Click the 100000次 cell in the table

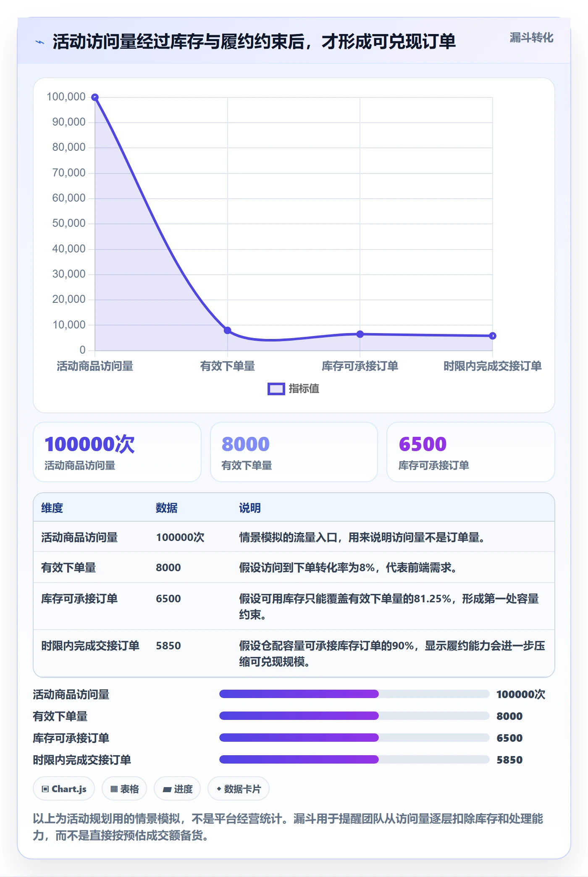tap(180, 538)
